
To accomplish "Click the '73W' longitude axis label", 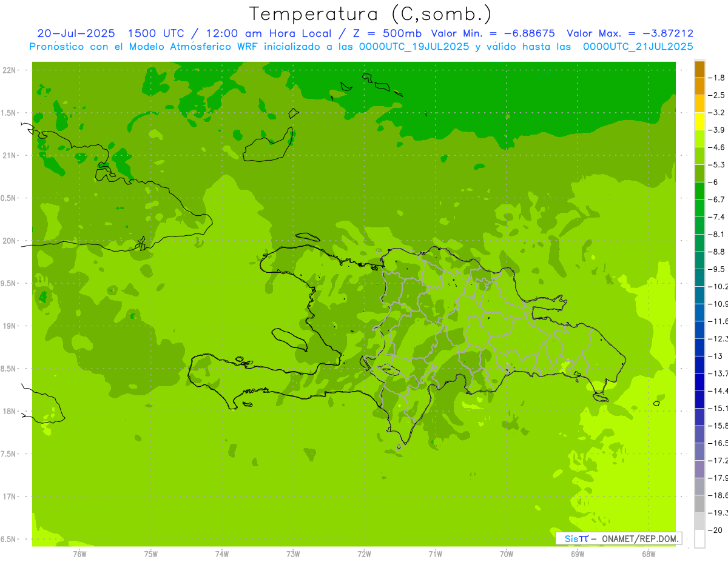I will point(293,554).
